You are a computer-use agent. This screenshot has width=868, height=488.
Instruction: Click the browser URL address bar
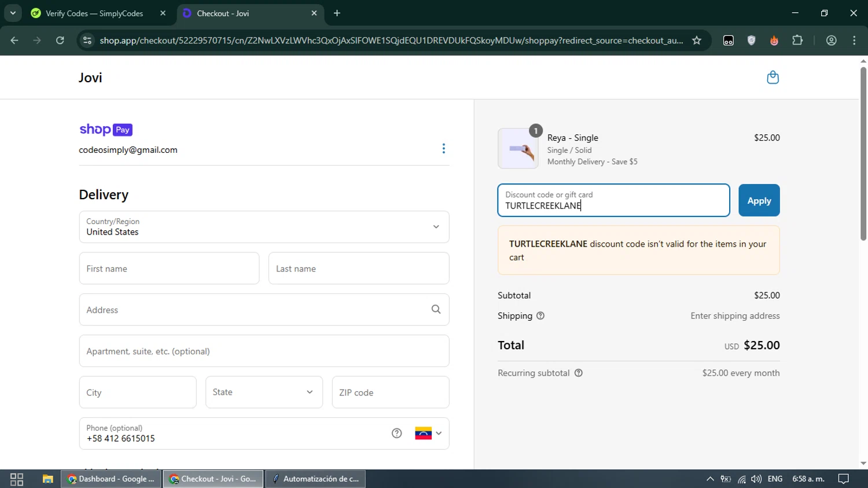point(391,41)
